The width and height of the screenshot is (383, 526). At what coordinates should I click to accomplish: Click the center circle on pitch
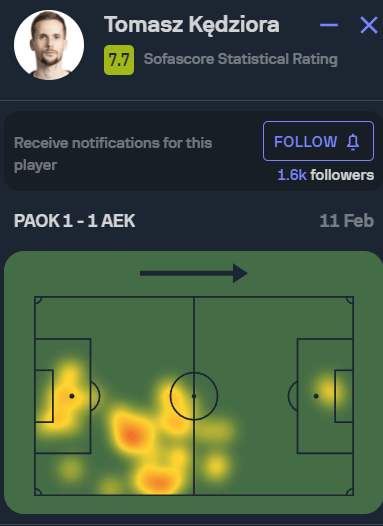pyautogui.click(x=194, y=396)
